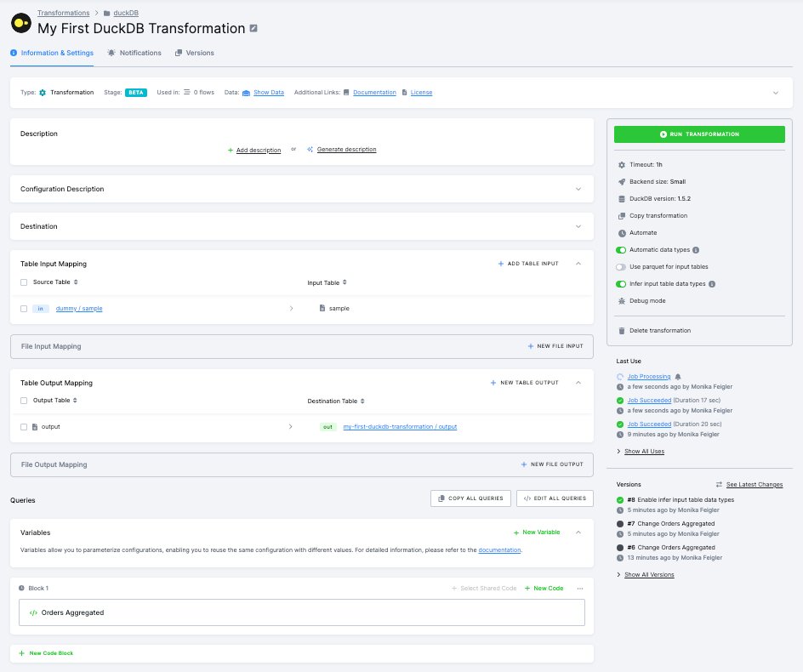Viewport: 803px width, 672px height.
Task: Check the Output Table header checkbox
Action: [x=24, y=401]
